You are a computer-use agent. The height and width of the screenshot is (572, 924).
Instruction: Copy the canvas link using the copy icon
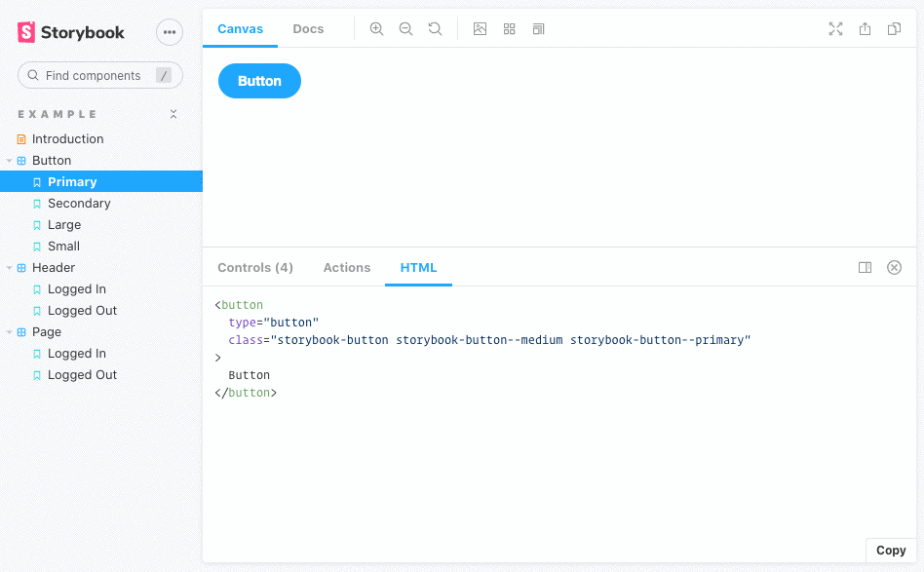coord(894,29)
